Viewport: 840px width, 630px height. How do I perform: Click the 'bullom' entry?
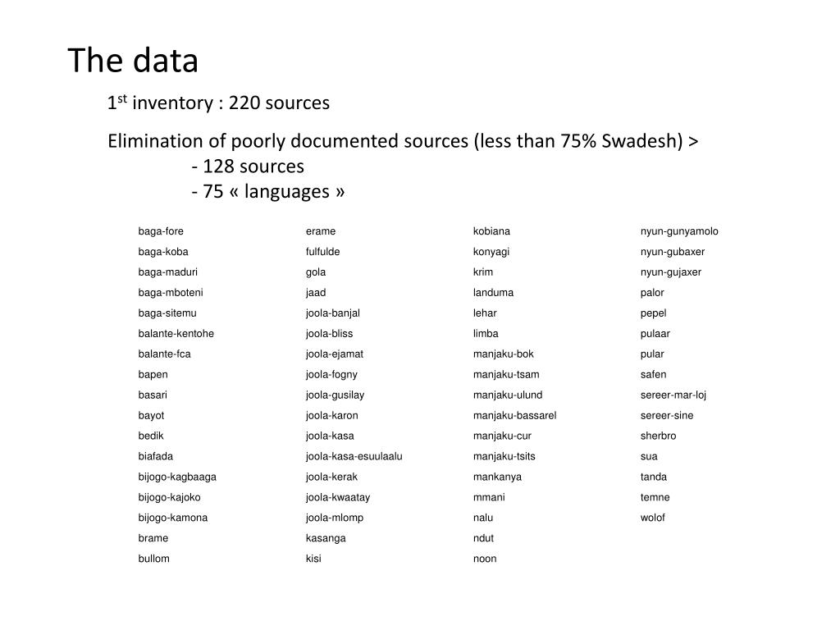153,558
